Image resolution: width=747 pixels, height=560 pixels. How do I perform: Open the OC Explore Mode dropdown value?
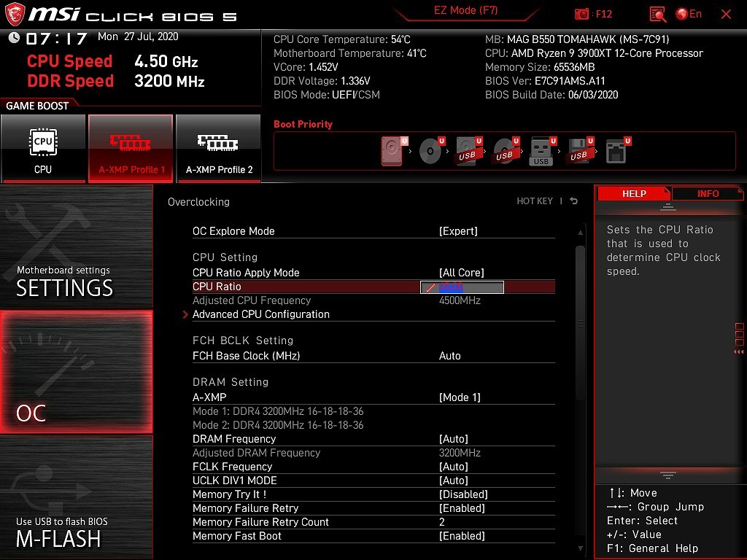pos(458,231)
